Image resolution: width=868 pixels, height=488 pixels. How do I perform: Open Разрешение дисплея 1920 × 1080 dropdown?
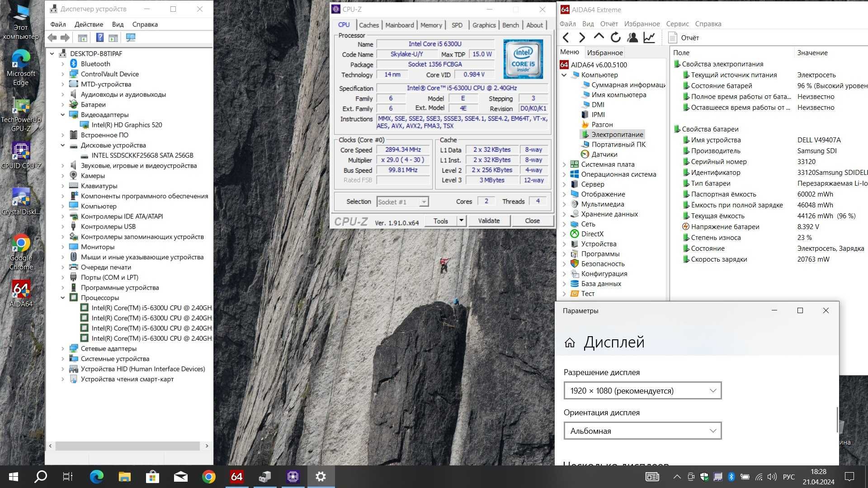642,391
